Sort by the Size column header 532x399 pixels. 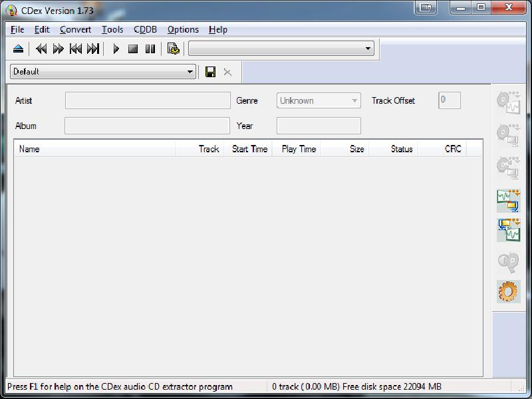click(344, 149)
